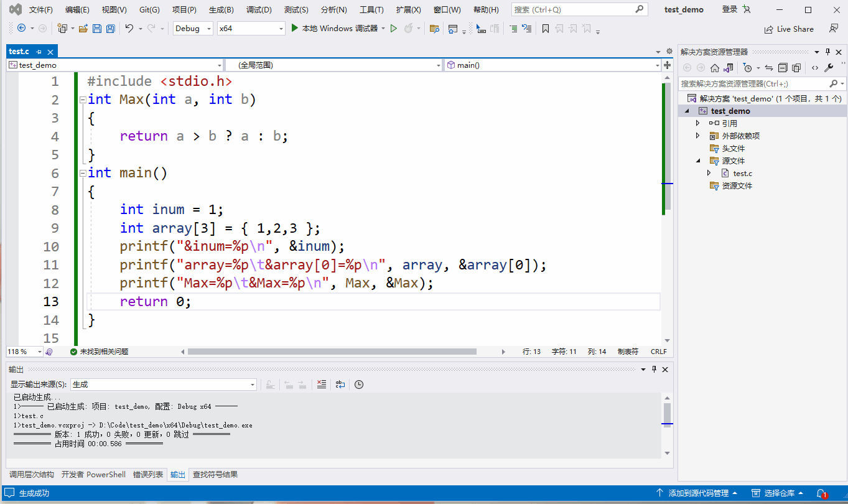Click the pending changes filter clock icon
Screen dimensions: 848x504
pyautogui.click(x=748, y=68)
